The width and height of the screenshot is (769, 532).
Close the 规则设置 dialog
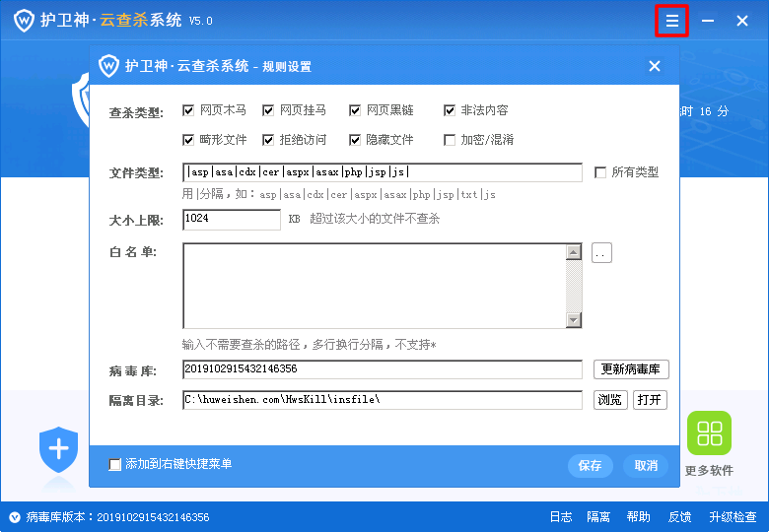655,66
